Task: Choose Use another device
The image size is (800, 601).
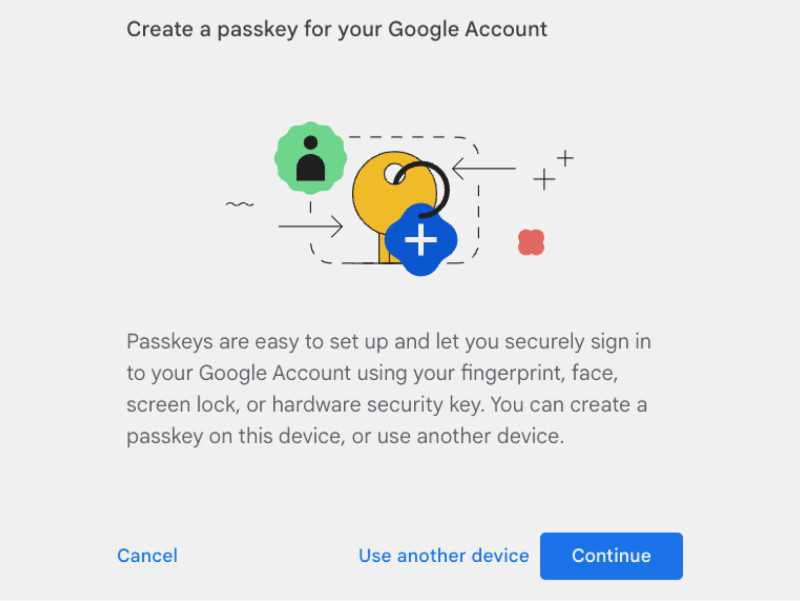Action: point(443,556)
